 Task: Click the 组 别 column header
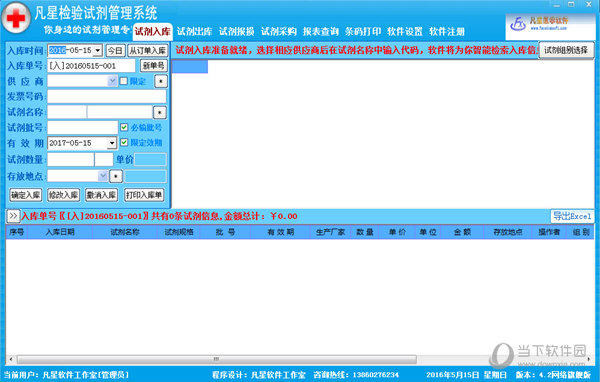[581, 232]
